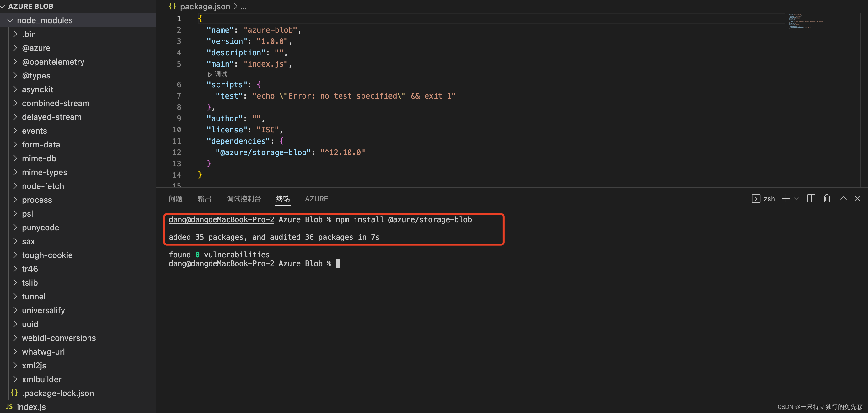Open .package-lock.json in the explorer

(58, 393)
